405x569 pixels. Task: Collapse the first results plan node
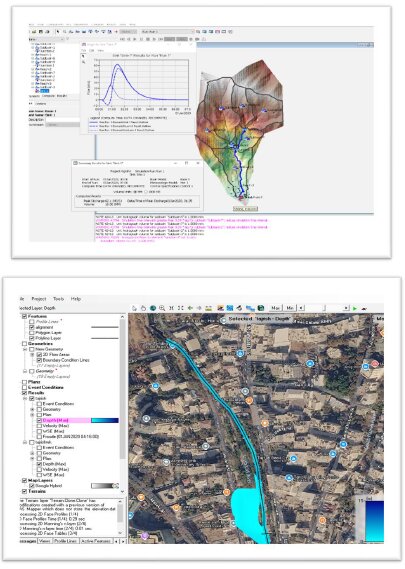tap(25, 398)
